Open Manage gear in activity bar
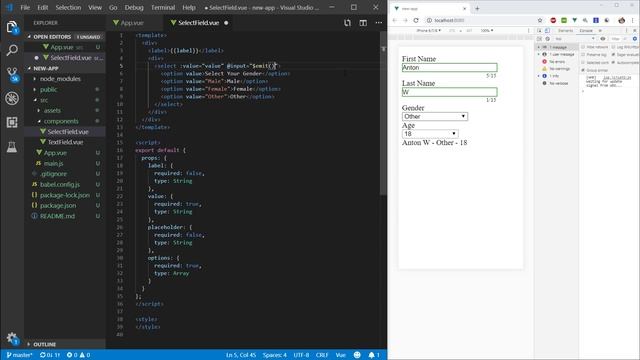Viewport: 640px width, 360px height. click(12, 338)
